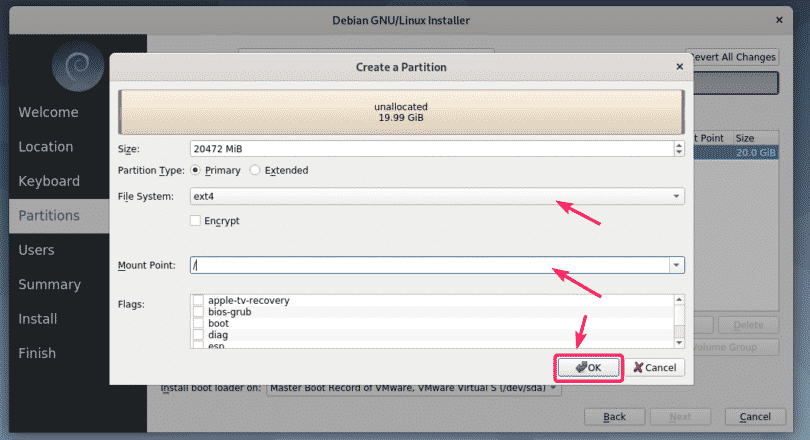Click into the Size 20472 MiB field
Screen dimensions: 810x440
point(432,149)
